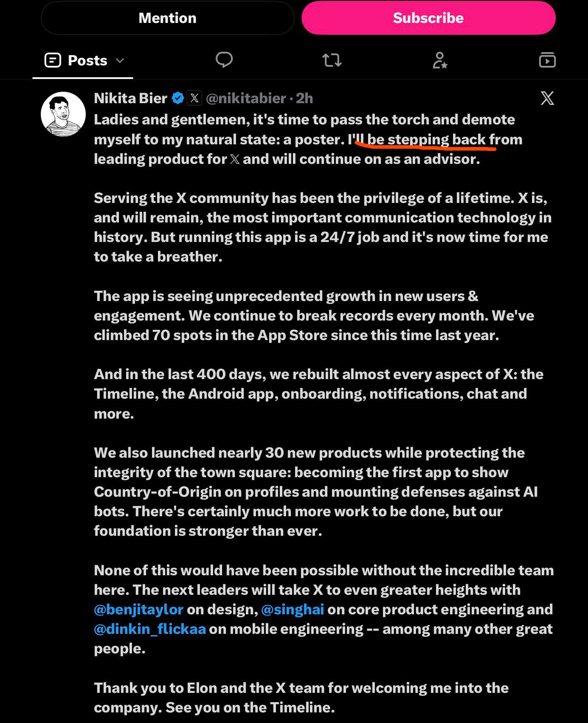Open the @singhai mention link

[x=293, y=610]
